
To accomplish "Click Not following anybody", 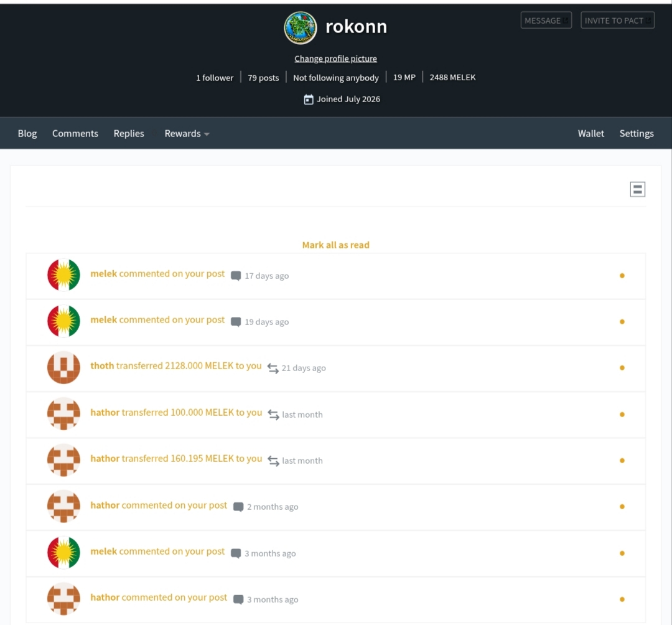I will [336, 78].
